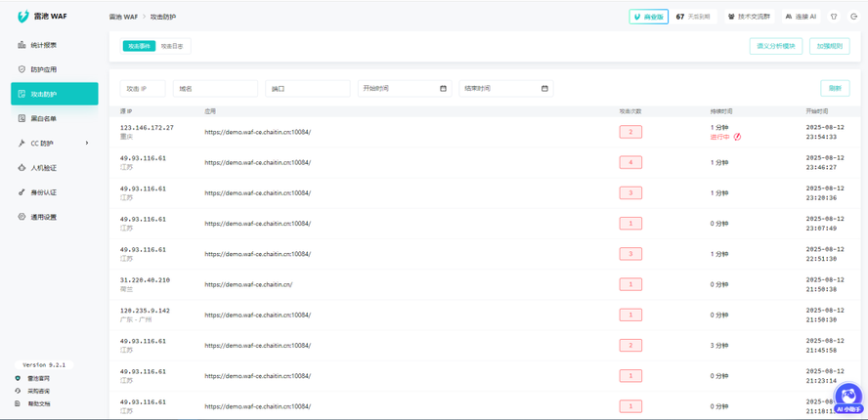
Task: Open the AI 小助手 chat assistant
Action: pyautogui.click(x=847, y=397)
